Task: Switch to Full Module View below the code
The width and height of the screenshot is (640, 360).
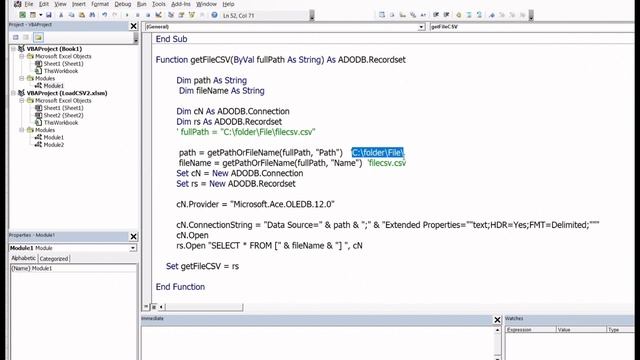Action: [154, 307]
